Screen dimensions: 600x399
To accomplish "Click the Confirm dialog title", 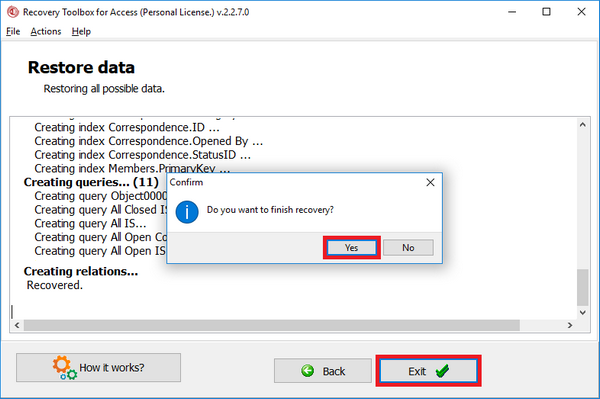I will coord(186,182).
